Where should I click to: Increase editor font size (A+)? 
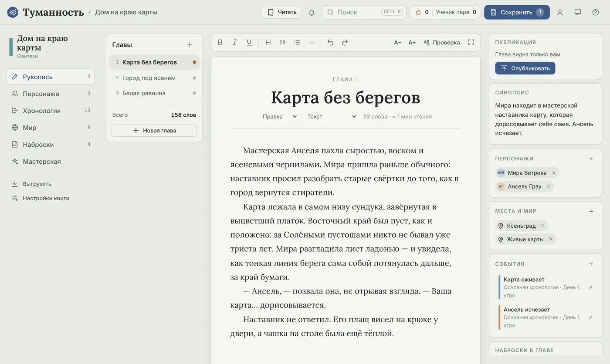click(x=412, y=42)
